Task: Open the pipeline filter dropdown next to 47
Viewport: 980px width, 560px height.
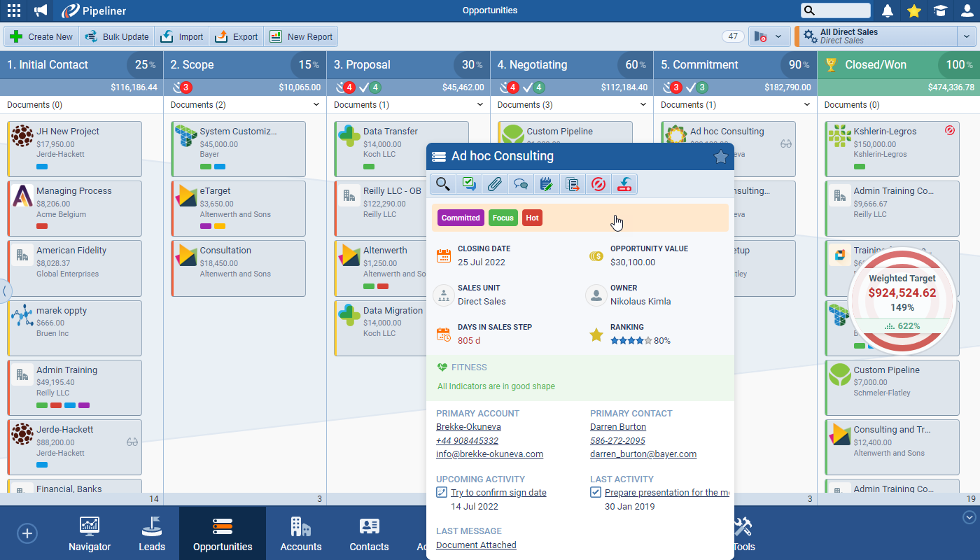Action: [769, 36]
